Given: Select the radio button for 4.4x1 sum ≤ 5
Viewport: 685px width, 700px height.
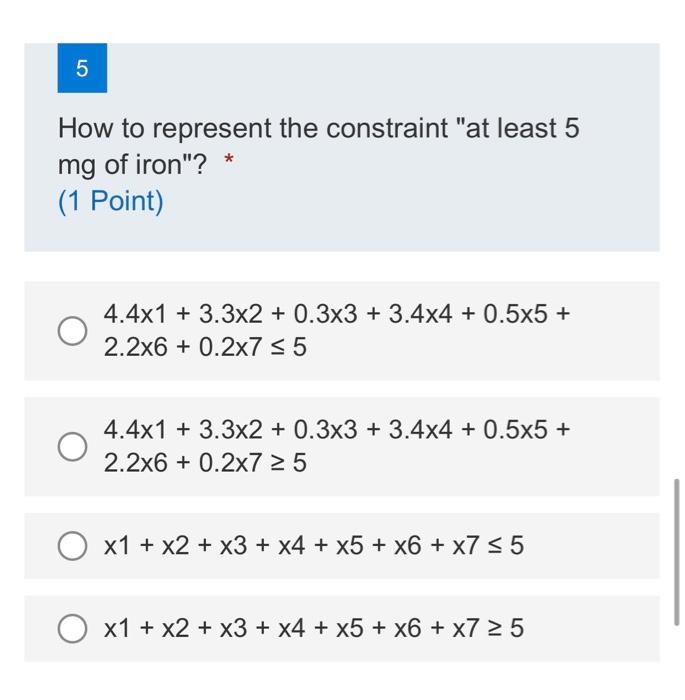Looking at the screenshot, I should [72, 331].
